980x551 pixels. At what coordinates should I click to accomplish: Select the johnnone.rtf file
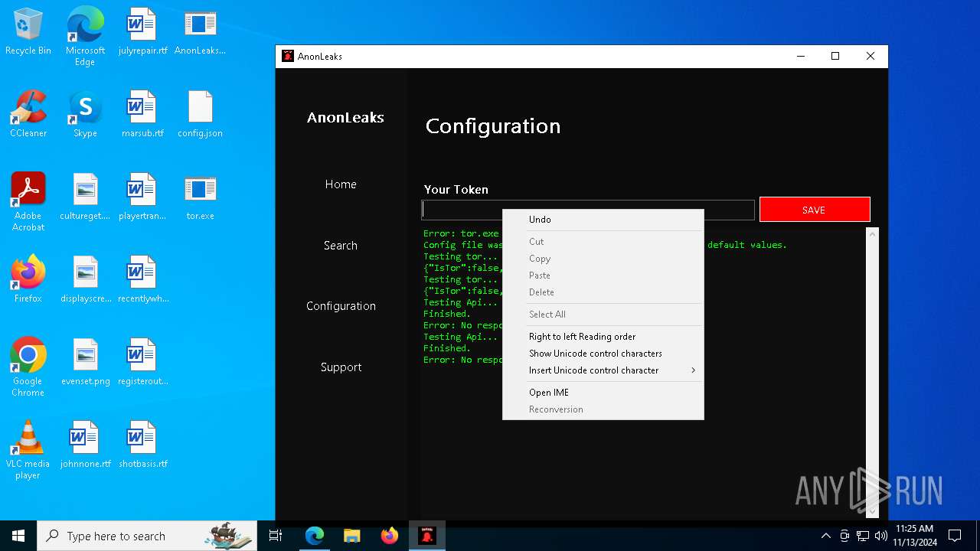(85, 445)
